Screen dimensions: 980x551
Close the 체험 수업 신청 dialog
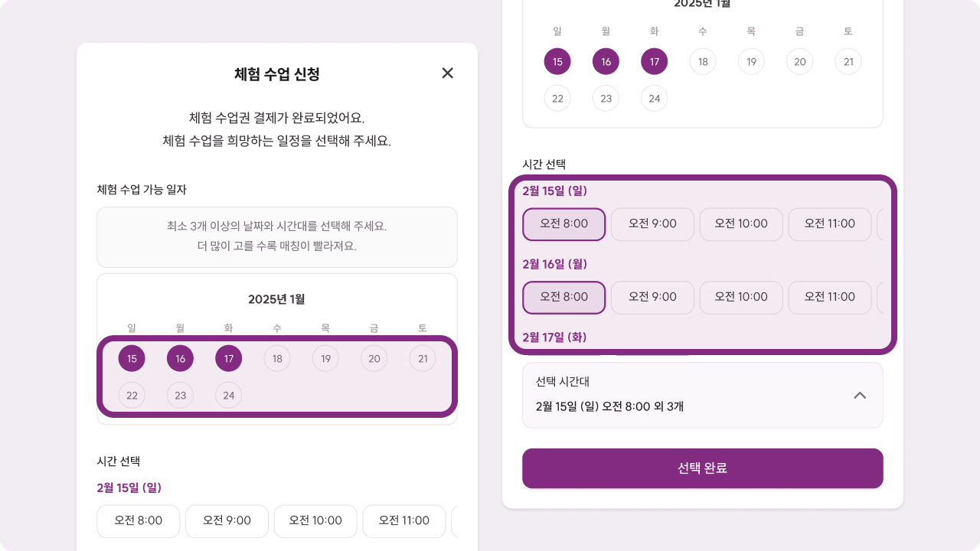(448, 73)
